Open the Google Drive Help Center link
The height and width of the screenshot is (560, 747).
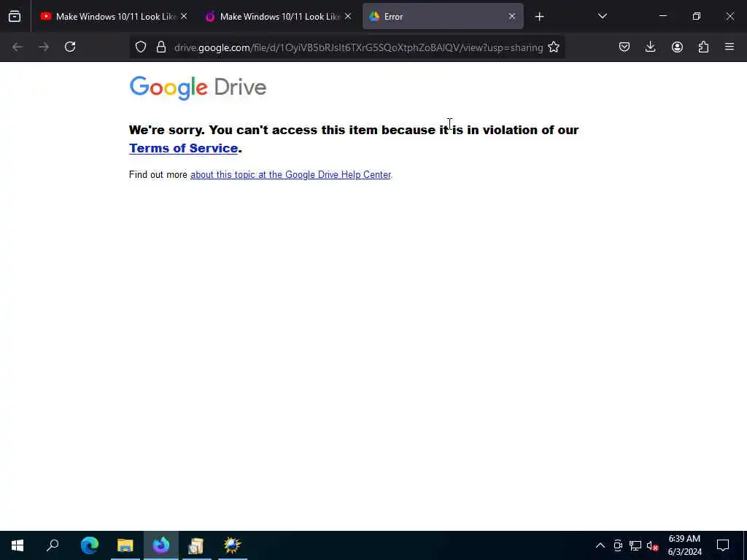point(290,175)
